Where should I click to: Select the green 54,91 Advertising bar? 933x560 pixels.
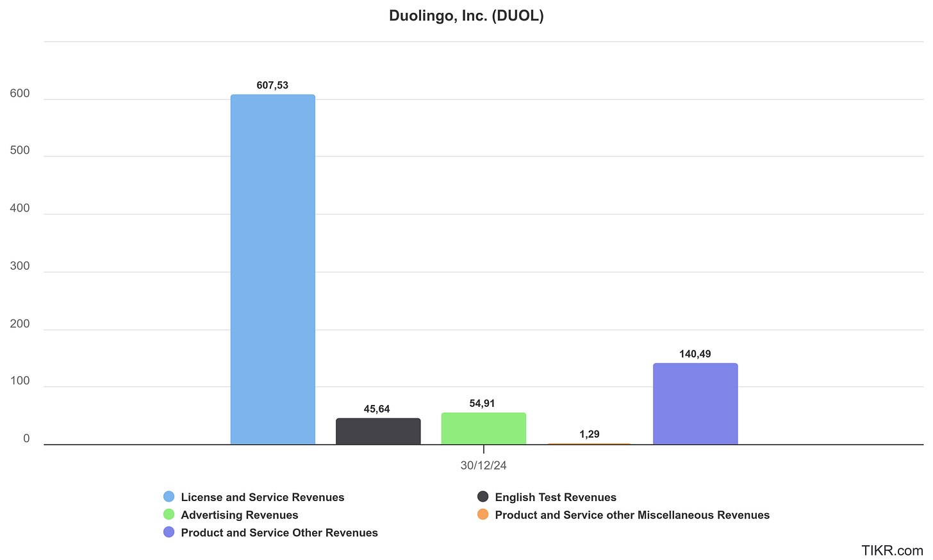click(484, 429)
